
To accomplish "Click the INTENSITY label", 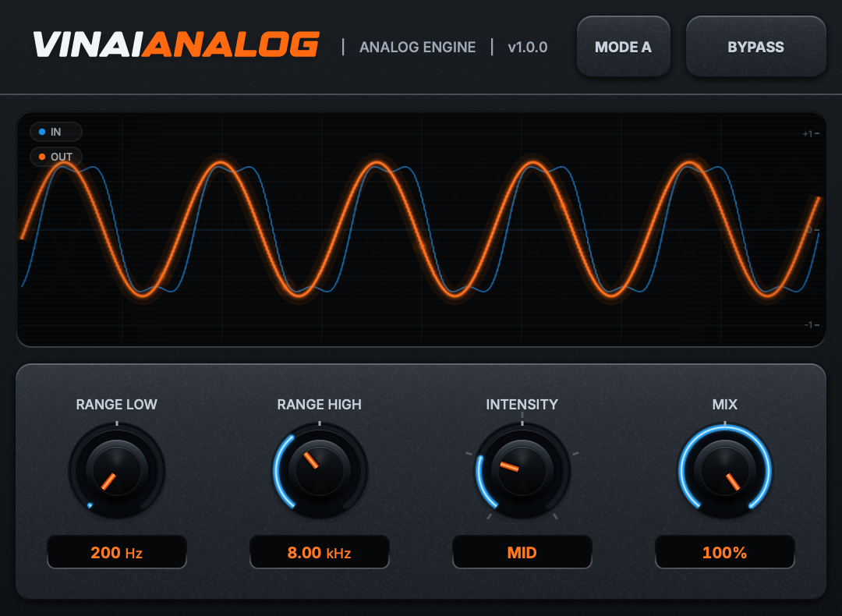I will [x=522, y=405].
